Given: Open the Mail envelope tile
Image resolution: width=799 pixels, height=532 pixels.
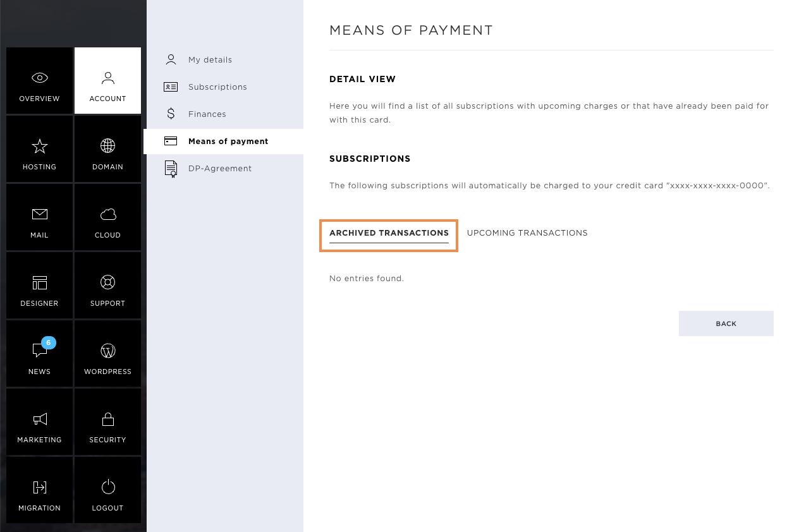Looking at the screenshot, I should click(39, 217).
